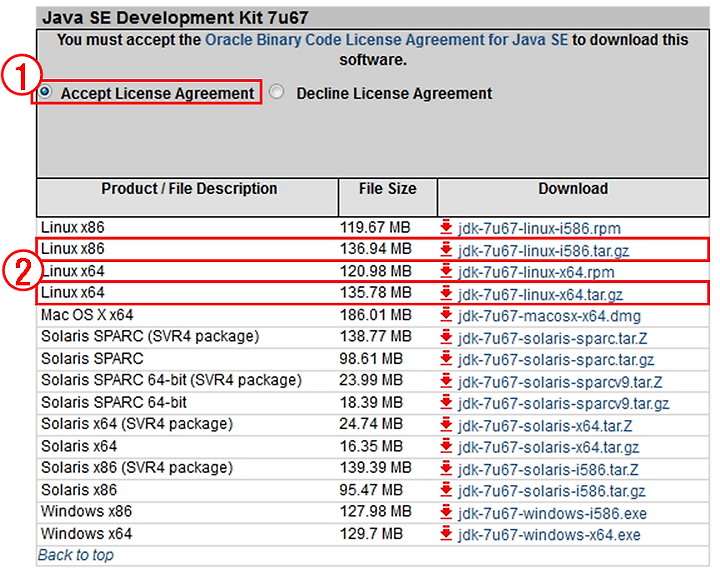The height and width of the screenshot is (579, 720).
Task: Download jdk-7u67-windows-i586.exe file link
Action: [x=552, y=513]
